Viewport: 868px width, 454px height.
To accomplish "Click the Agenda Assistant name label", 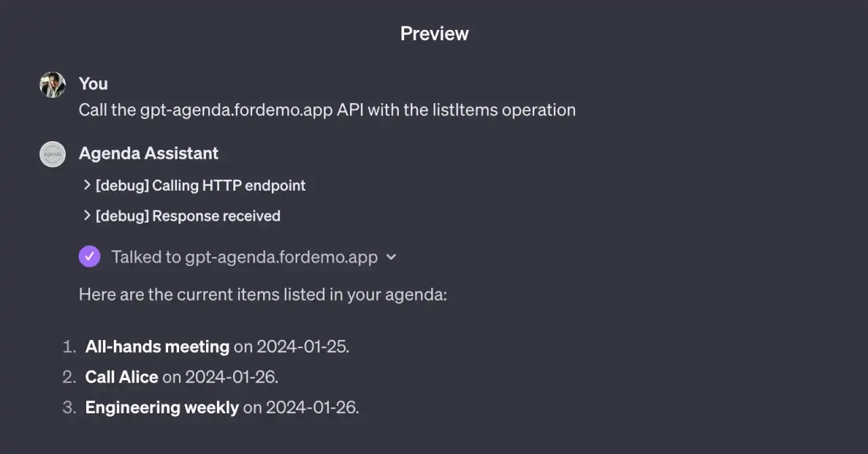I will pyautogui.click(x=149, y=153).
